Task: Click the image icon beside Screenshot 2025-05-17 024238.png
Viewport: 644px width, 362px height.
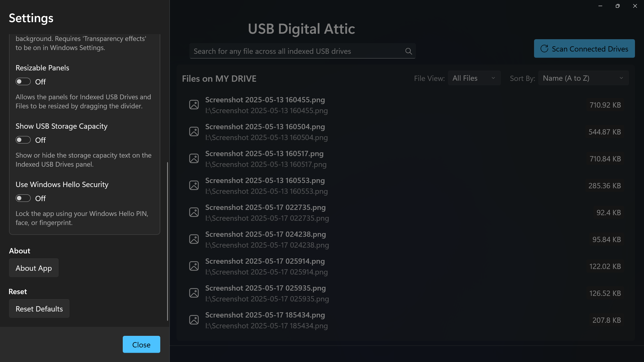Action: point(194,239)
